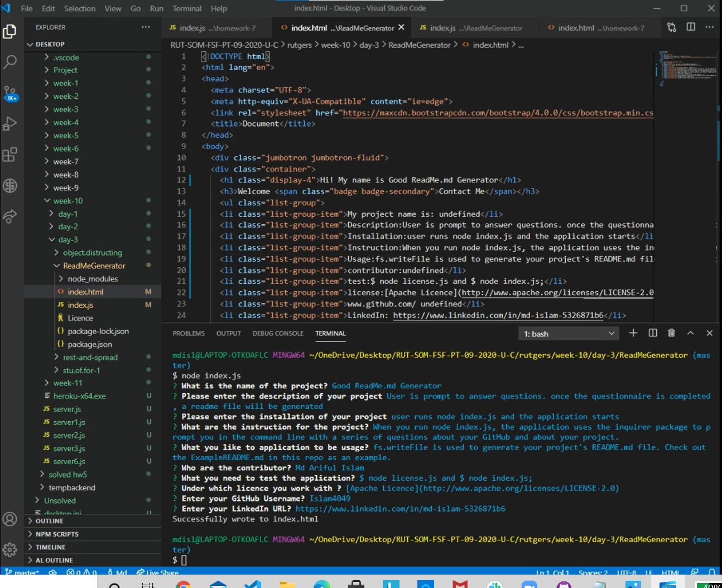Maximize the terminal panel size
This screenshot has width=722, height=588.
click(691, 333)
